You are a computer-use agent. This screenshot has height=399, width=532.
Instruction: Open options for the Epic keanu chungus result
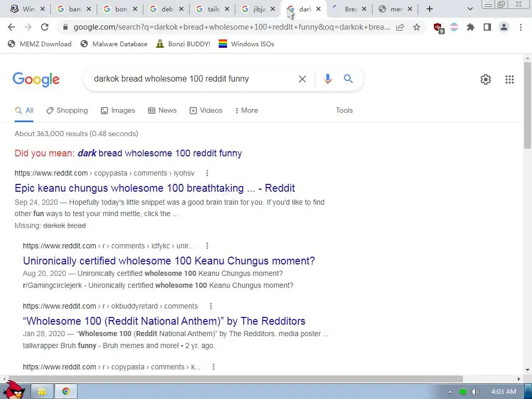tap(207, 173)
